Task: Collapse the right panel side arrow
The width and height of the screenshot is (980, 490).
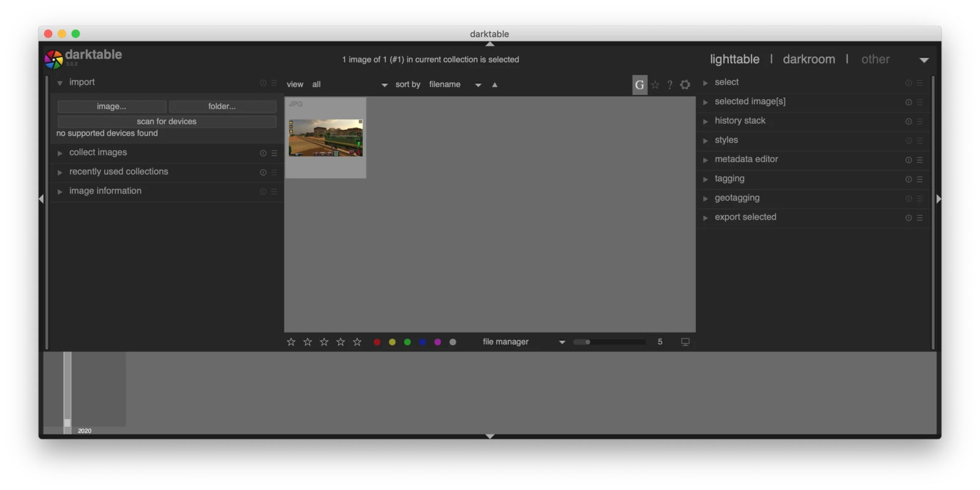Action: [x=938, y=198]
